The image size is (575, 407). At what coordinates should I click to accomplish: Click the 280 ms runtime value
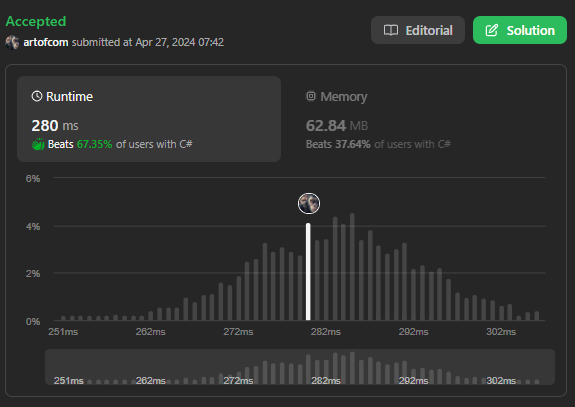55,125
